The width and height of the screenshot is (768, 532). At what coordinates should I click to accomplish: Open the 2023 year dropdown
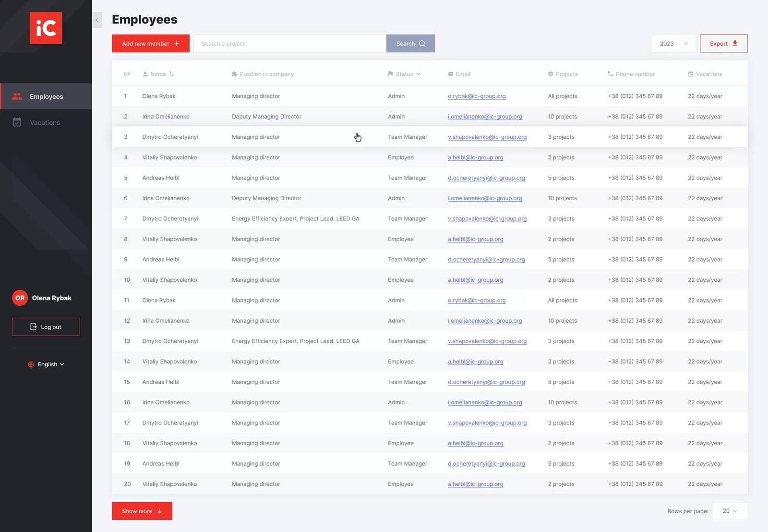[x=674, y=44]
